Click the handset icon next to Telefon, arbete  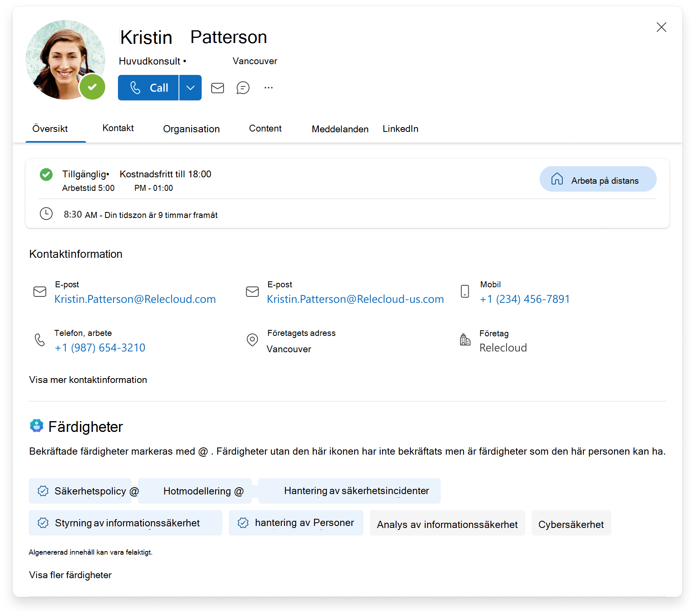[x=40, y=340]
